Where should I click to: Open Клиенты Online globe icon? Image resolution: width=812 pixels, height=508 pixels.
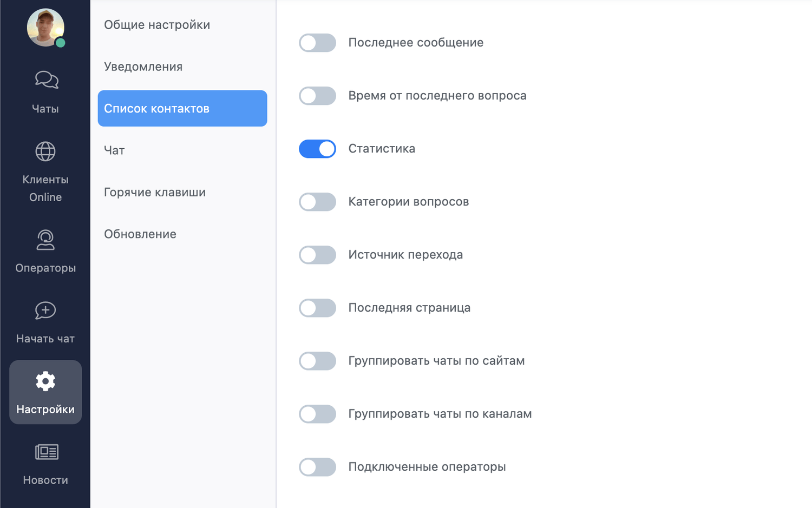45,151
